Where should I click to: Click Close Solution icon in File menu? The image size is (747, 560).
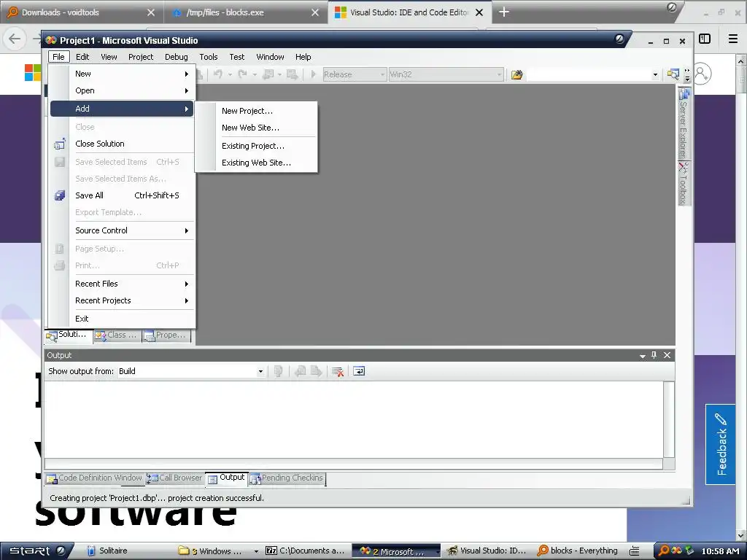[60, 144]
